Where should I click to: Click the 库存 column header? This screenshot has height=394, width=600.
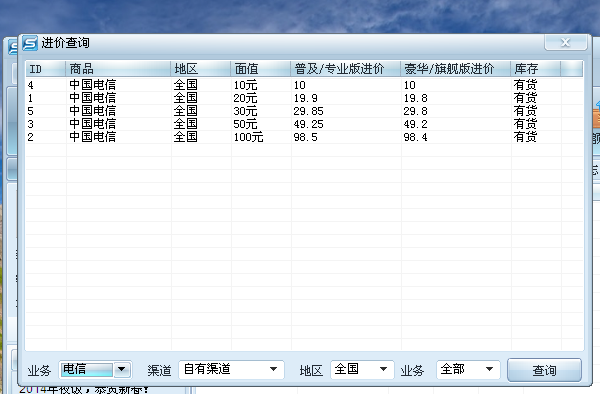(536, 69)
